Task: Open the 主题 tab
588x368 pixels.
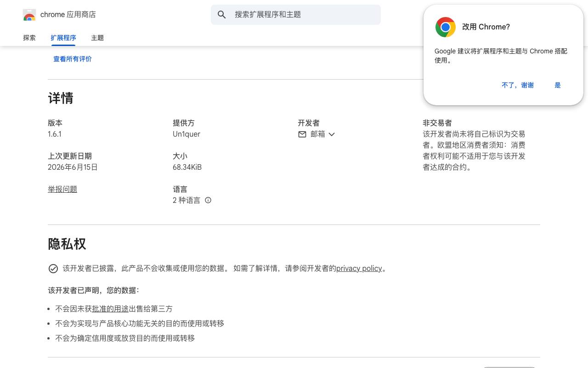Action: click(x=97, y=38)
